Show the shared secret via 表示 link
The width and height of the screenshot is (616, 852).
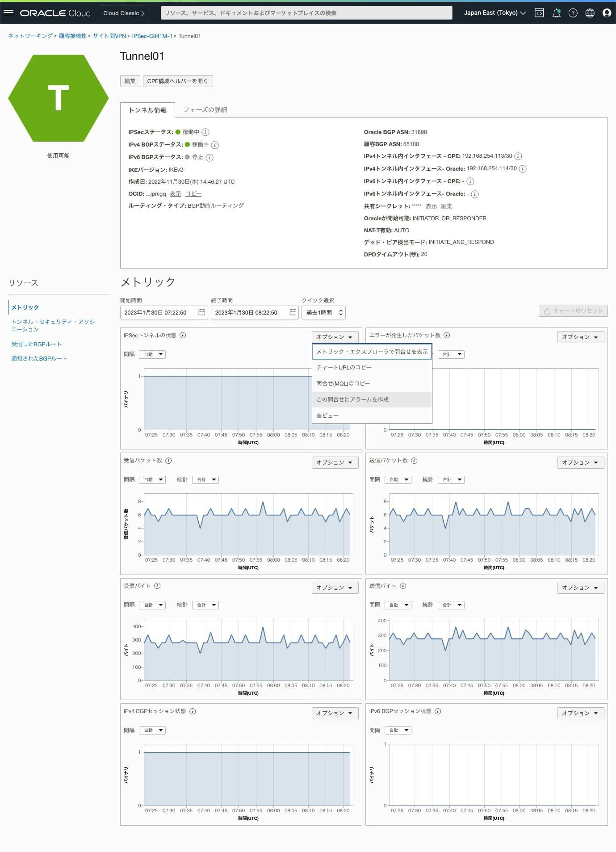[431, 206]
